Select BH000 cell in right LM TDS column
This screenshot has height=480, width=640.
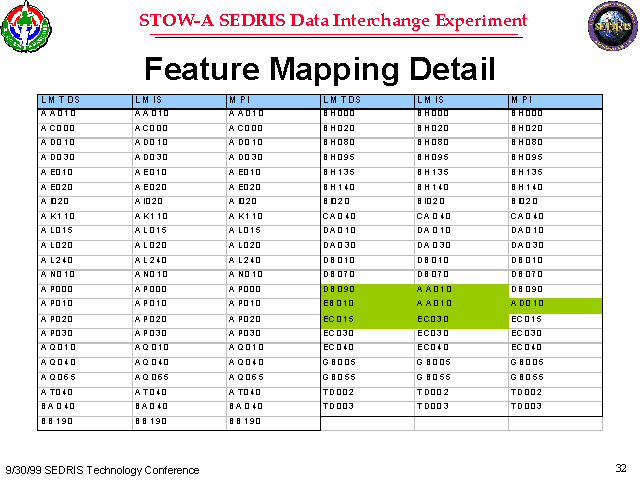[x=338, y=114]
